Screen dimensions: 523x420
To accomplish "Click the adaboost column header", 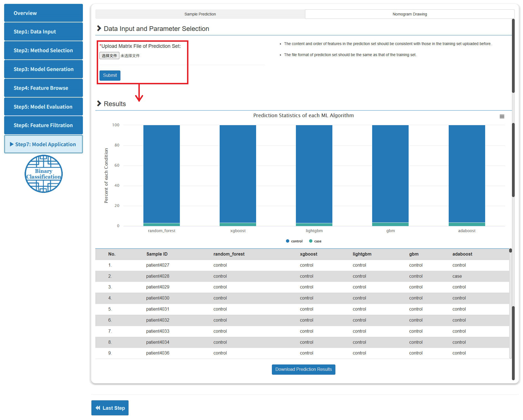I will click(x=462, y=254).
